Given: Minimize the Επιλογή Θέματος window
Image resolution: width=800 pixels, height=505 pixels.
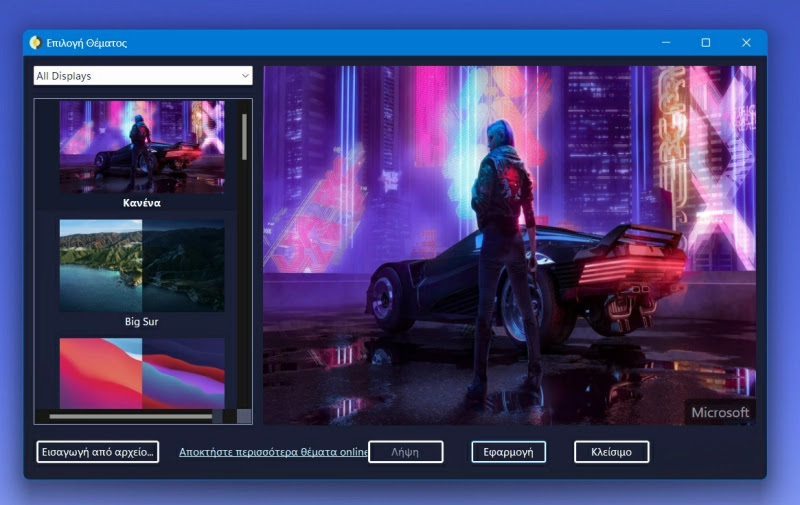Looking at the screenshot, I should pos(666,43).
